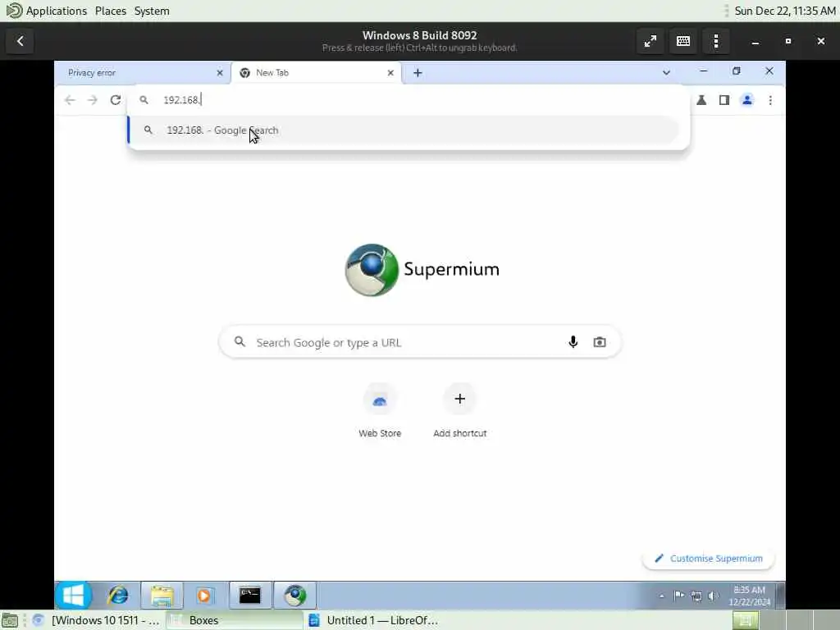Click Add shortcut tile

coord(459,412)
